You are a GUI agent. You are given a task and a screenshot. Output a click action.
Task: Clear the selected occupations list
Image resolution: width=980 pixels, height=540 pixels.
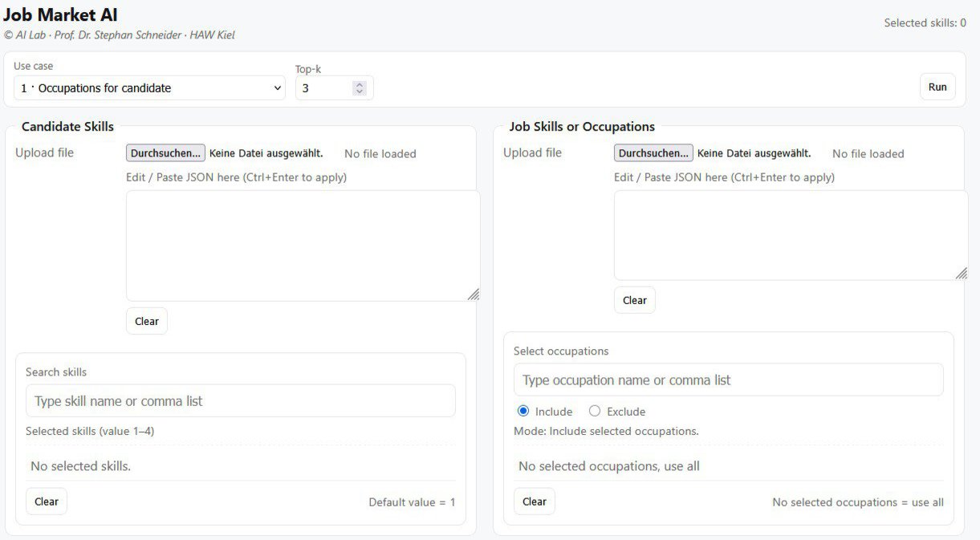coord(535,501)
